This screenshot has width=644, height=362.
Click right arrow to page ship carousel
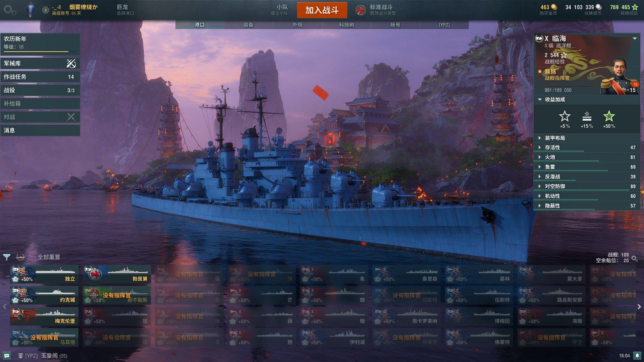click(x=639, y=307)
